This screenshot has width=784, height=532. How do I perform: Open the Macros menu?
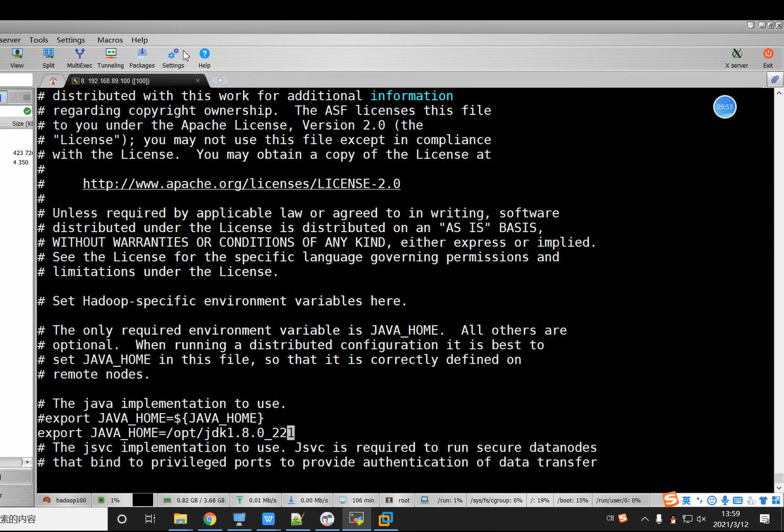tap(110, 40)
